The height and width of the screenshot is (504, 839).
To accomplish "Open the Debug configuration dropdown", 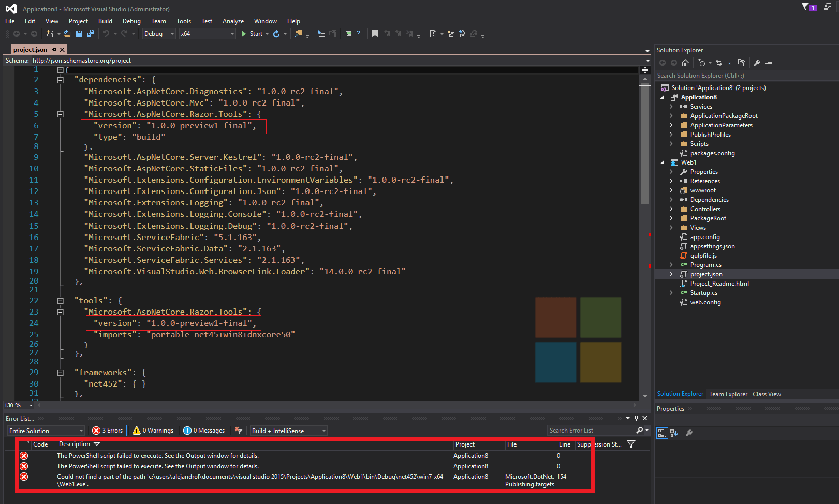I will 159,34.
